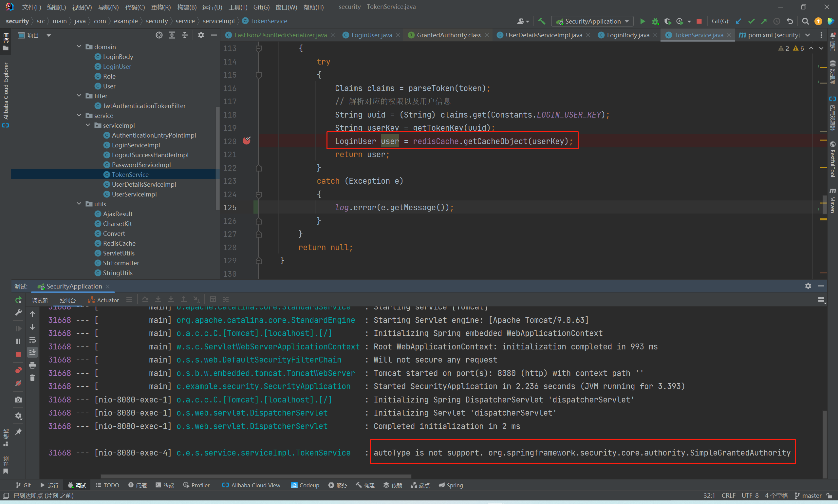Fold the try block at line 115
Viewport: 838px width, 504px height.
coord(259,75)
